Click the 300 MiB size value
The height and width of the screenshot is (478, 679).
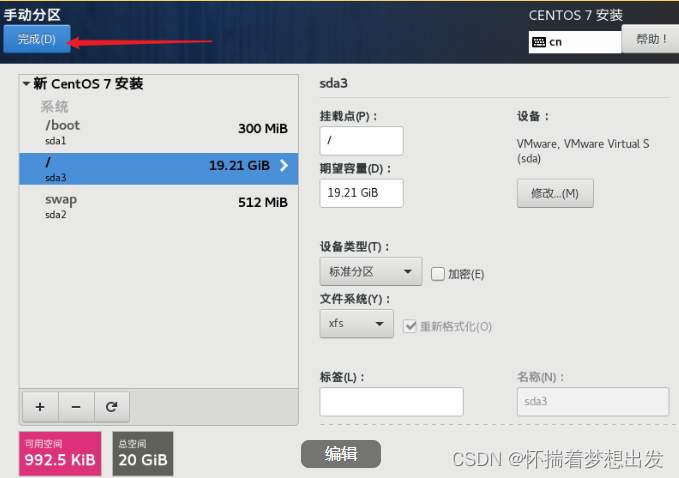point(263,129)
